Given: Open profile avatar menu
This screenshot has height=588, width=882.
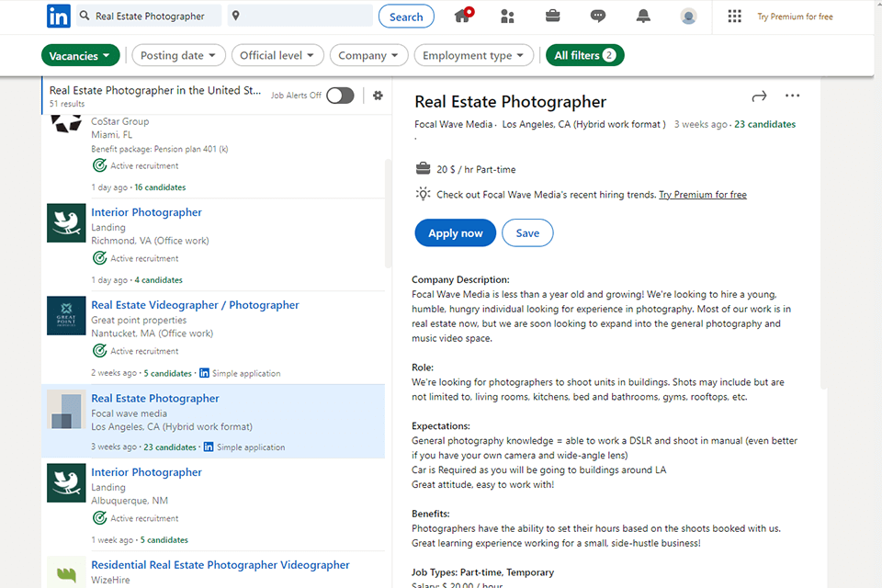Looking at the screenshot, I should (x=688, y=17).
